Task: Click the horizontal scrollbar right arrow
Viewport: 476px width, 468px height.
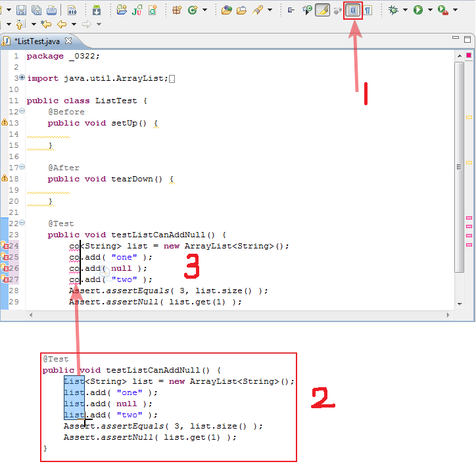Action: 448,315
